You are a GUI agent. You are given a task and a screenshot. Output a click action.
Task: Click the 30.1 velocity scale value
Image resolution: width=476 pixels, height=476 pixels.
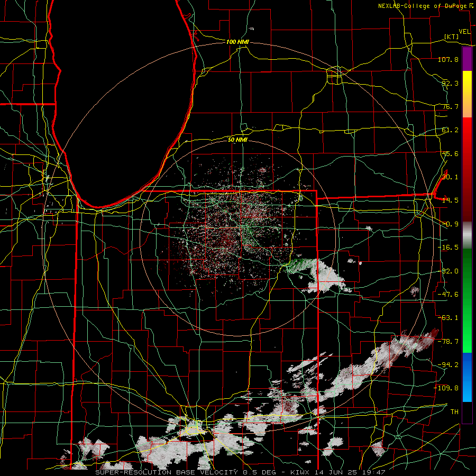point(450,177)
